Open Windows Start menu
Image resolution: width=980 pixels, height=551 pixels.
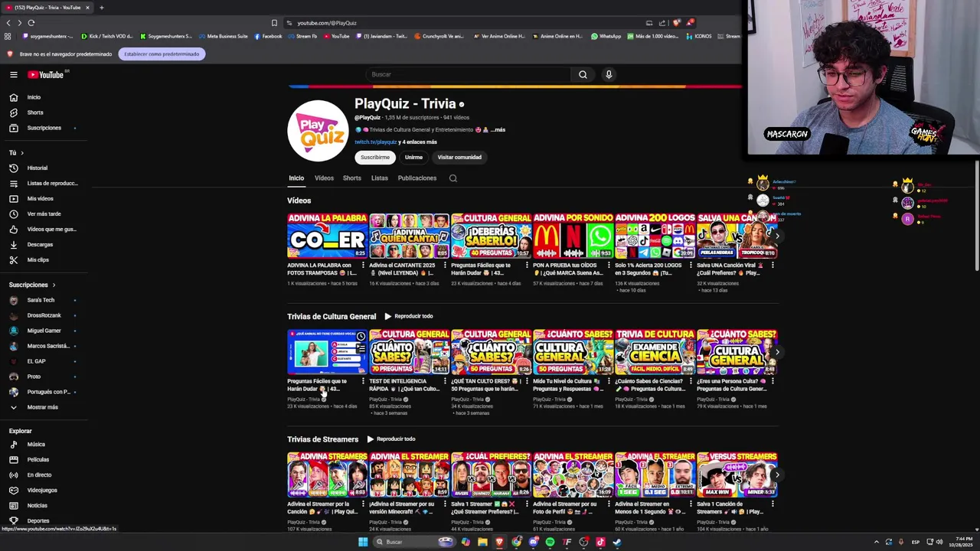coord(363,542)
